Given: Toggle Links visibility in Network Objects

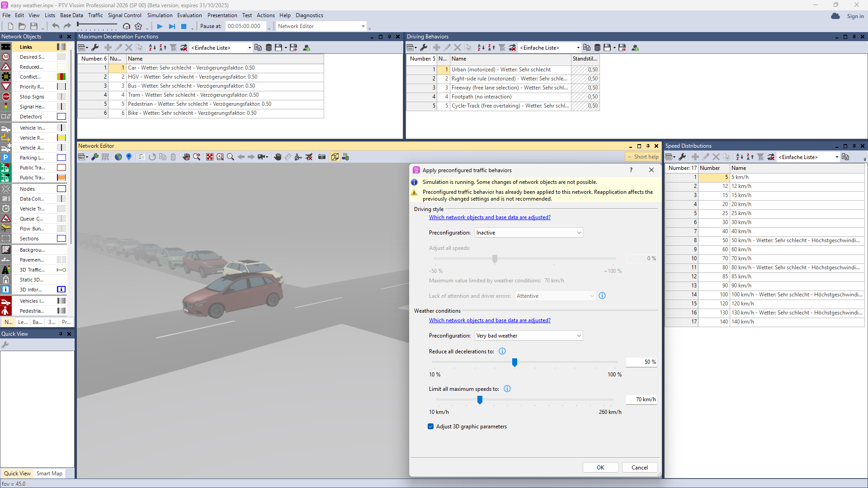Looking at the screenshot, I should click(x=61, y=47).
